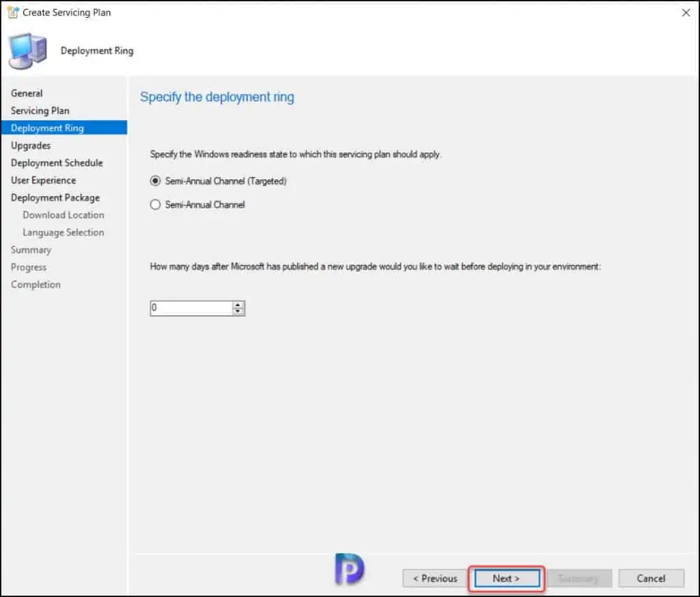Click the computer icon in header
This screenshot has height=597, width=700.
tap(27, 51)
